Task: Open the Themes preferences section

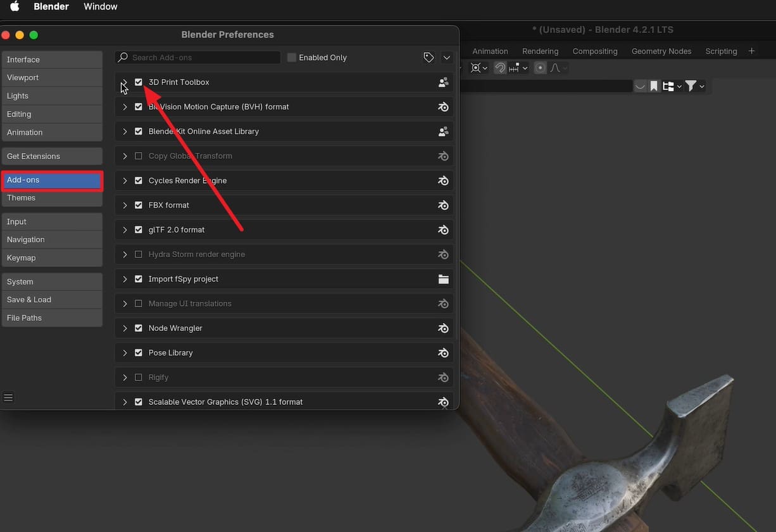Action: (21, 197)
